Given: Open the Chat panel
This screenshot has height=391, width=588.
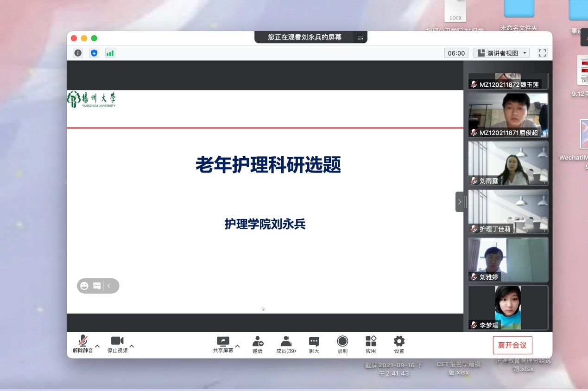Looking at the screenshot, I should click(x=314, y=345).
